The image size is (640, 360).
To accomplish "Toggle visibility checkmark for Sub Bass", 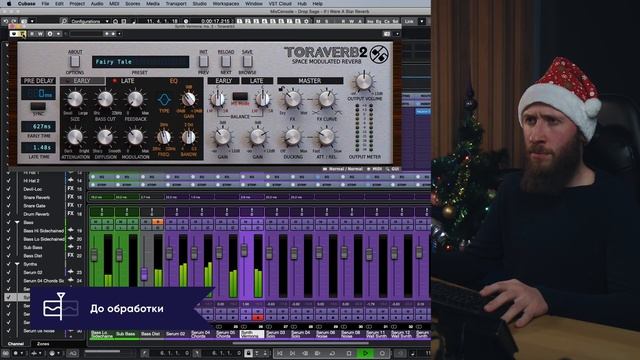I will pyautogui.click(x=9, y=247).
